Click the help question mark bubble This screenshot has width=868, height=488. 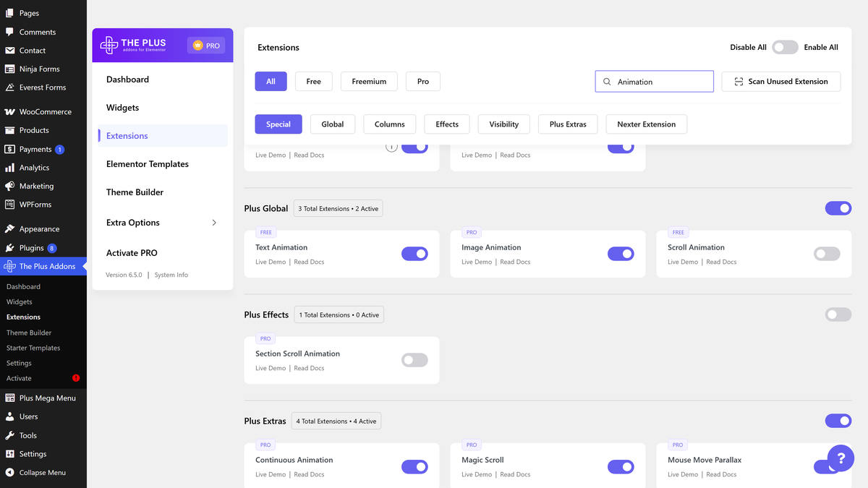click(x=841, y=458)
